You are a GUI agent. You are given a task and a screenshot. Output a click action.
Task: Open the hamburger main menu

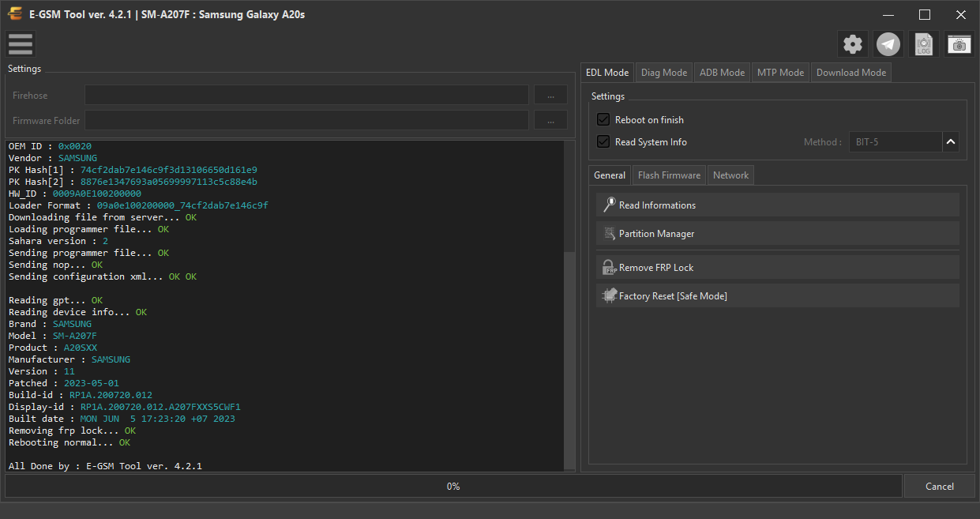point(21,44)
